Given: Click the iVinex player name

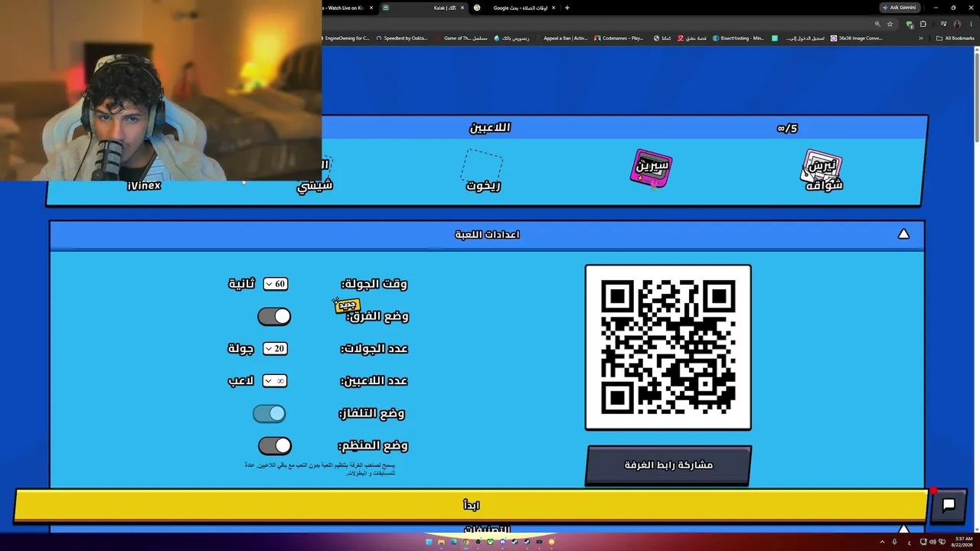Looking at the screenshot, I should (144, 186).
